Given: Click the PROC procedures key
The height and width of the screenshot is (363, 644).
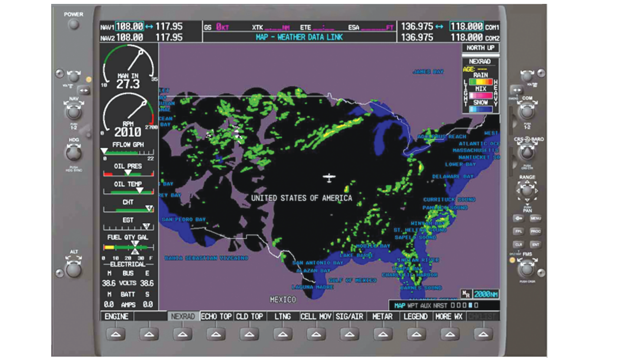Looking at the screenshot, I should (536, 231).
